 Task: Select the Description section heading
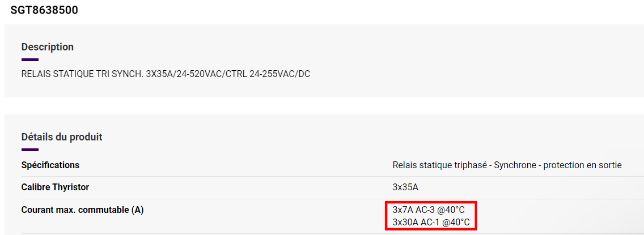47,47
